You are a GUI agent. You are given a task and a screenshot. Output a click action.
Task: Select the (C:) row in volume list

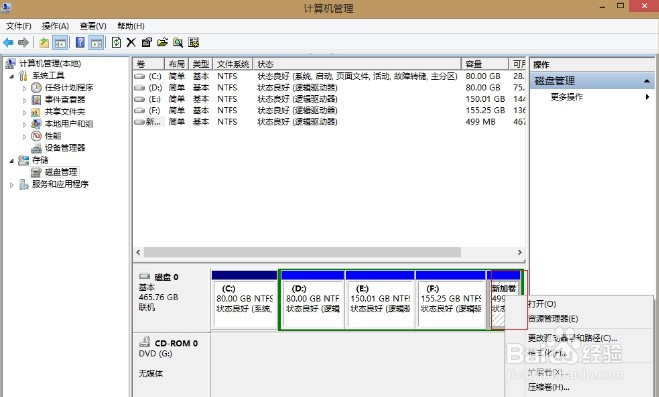pos(329,76)
